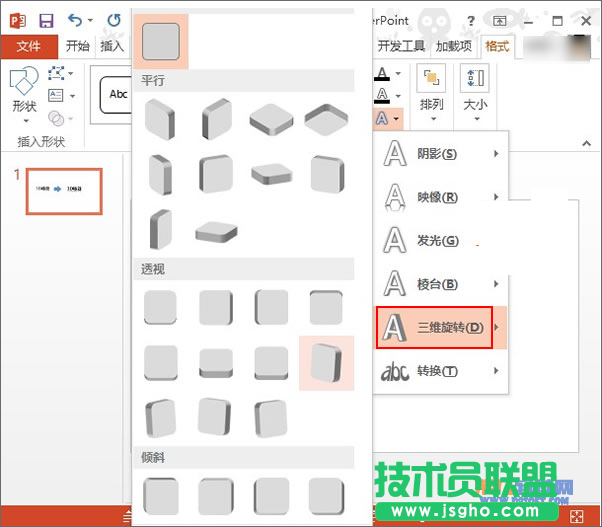Choose third 倾斜 preset (Oblique Bottom Left)
The height and width of the screenshot is (527, 602).
pos(271,496)
